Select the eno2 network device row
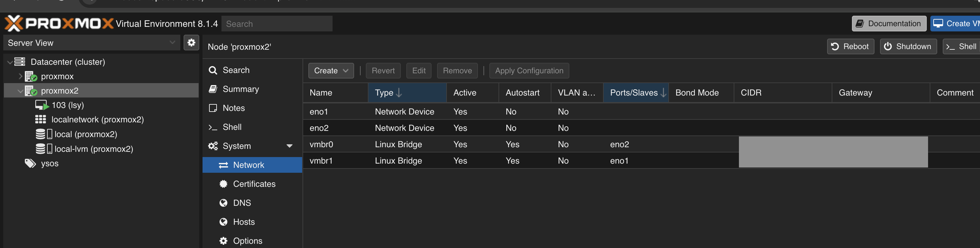Image resolution: width=980 pixels, height=248 pixels. [642, 128]
